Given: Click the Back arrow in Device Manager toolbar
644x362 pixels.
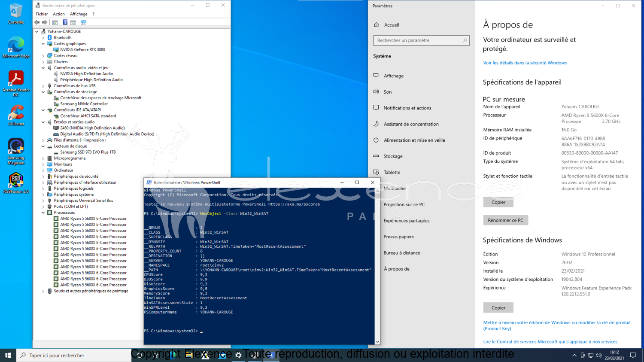Looking at the screenshot, I should (x=37, y=22).
